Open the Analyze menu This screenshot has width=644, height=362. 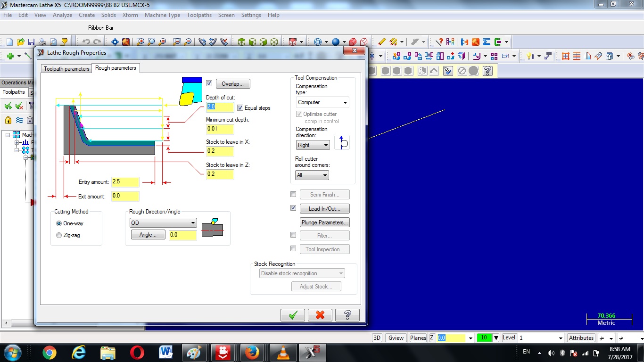(62, 15)
